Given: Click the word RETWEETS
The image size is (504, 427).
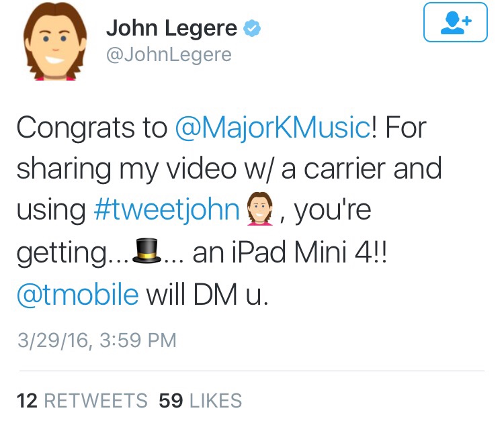Looking at the screenshot, I should 96,400.
